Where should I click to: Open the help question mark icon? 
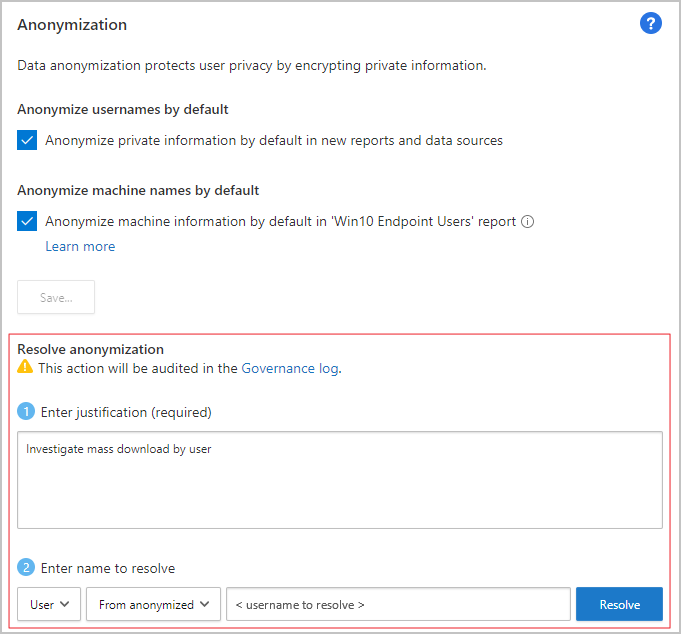(x=650, y=24)
